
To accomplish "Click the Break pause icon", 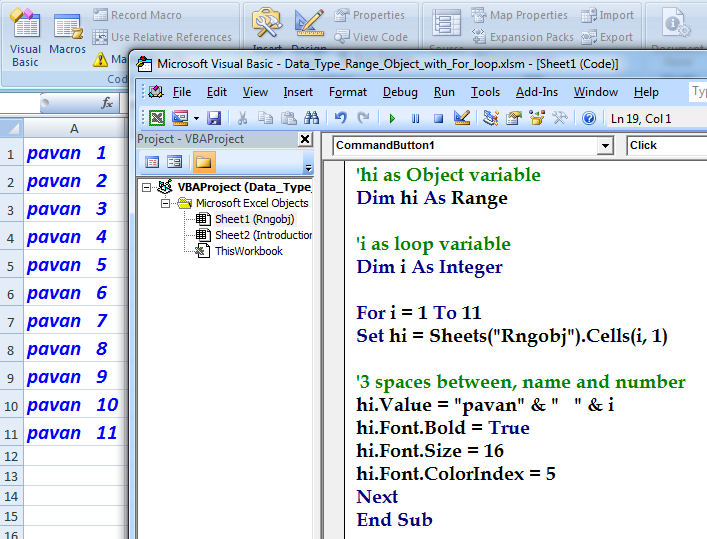I will [415, 119].
